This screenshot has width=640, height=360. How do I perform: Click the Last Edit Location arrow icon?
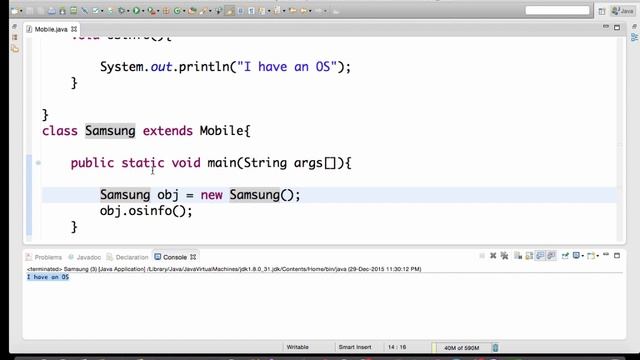(x=292, y=11)
